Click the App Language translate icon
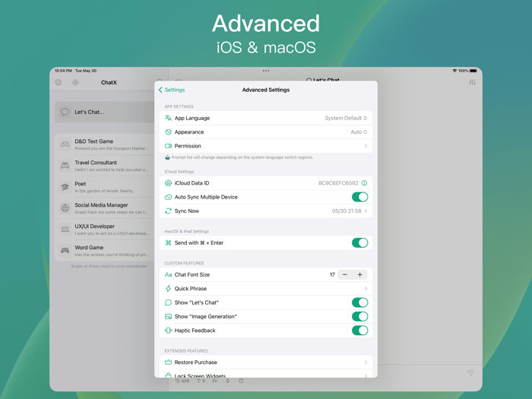This screenshot has width=532, height=399. 168,118
